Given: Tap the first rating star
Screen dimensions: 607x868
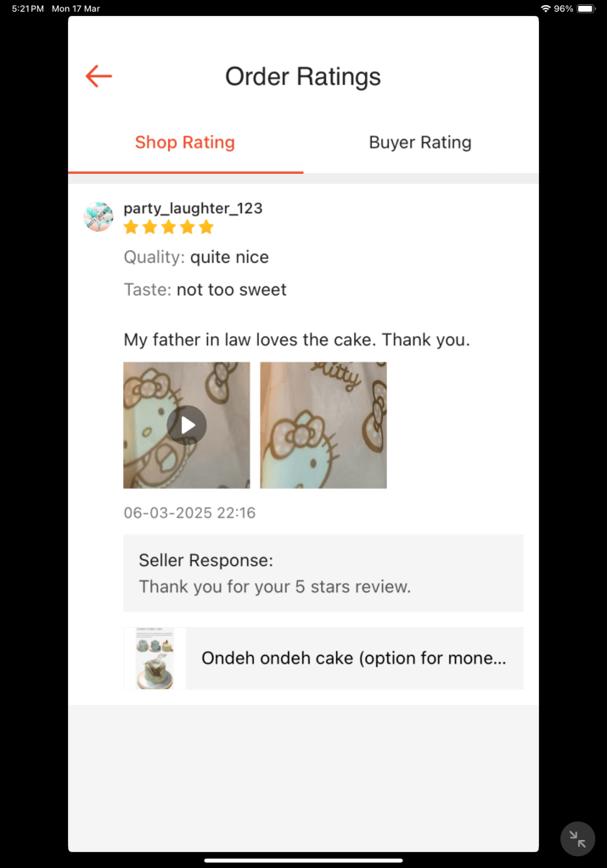Looking at the screenshot, I should pos(132,227).
